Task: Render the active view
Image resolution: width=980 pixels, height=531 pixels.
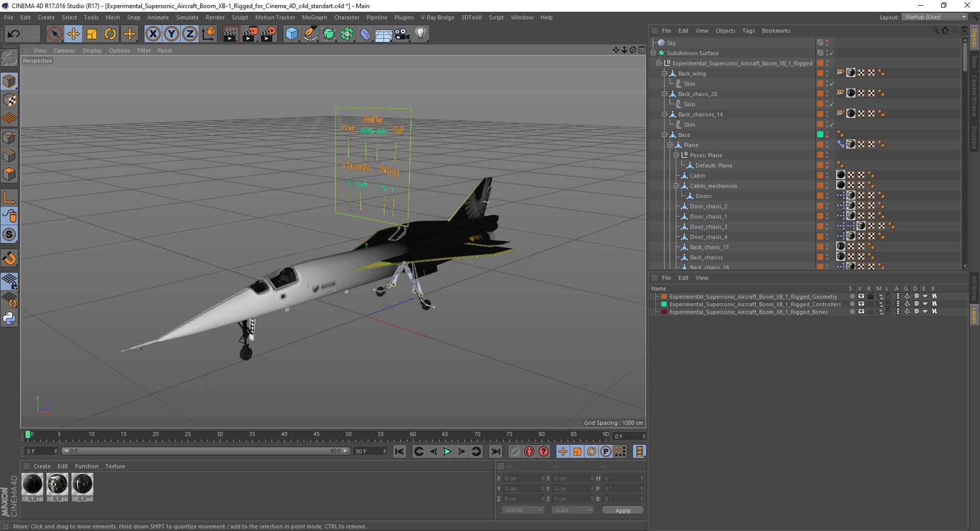Action: point(231,34)
